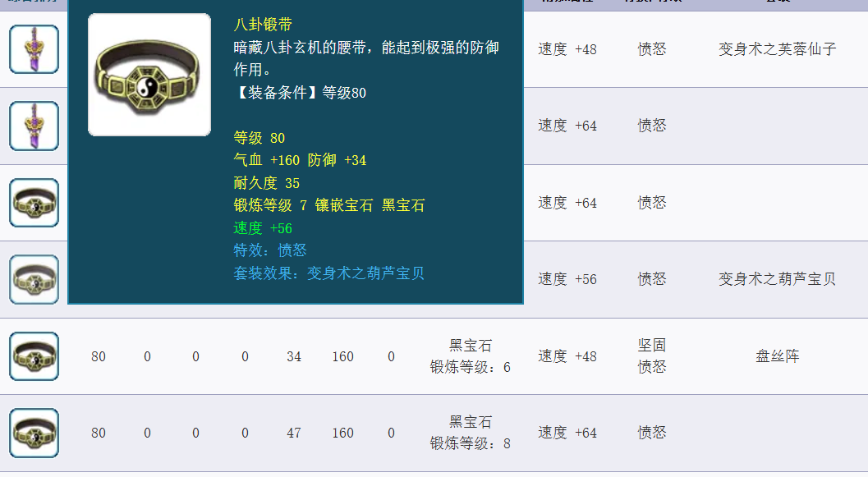This screenshot has height=477, width=868.
Task: Click the 耐久度 35 line in the tooltip
Action: 266,183
